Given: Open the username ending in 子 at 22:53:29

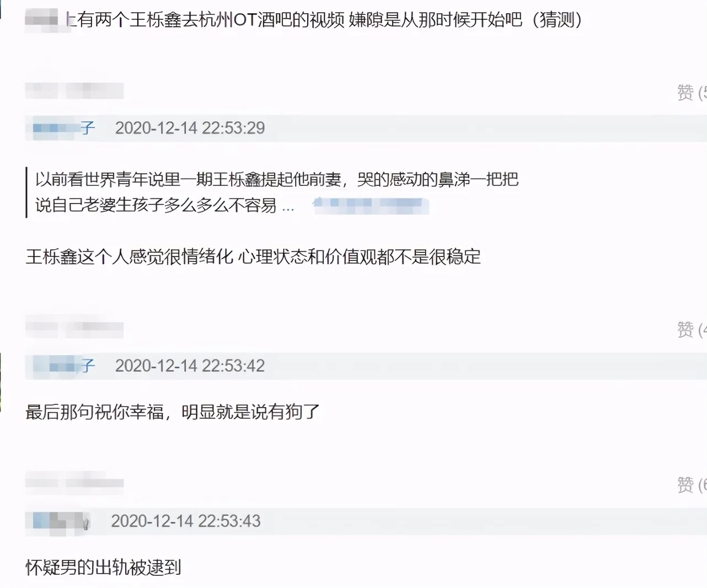Looking at the screenshot, I should pos(64,128).
